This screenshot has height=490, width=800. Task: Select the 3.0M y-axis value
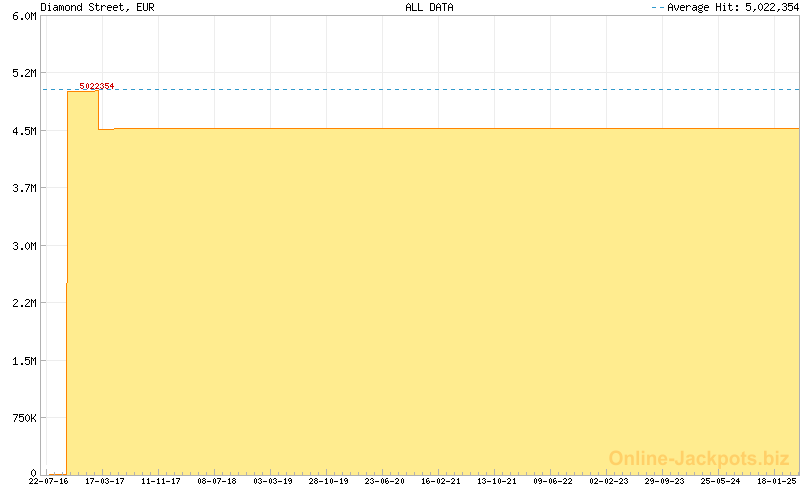[23, 246]
